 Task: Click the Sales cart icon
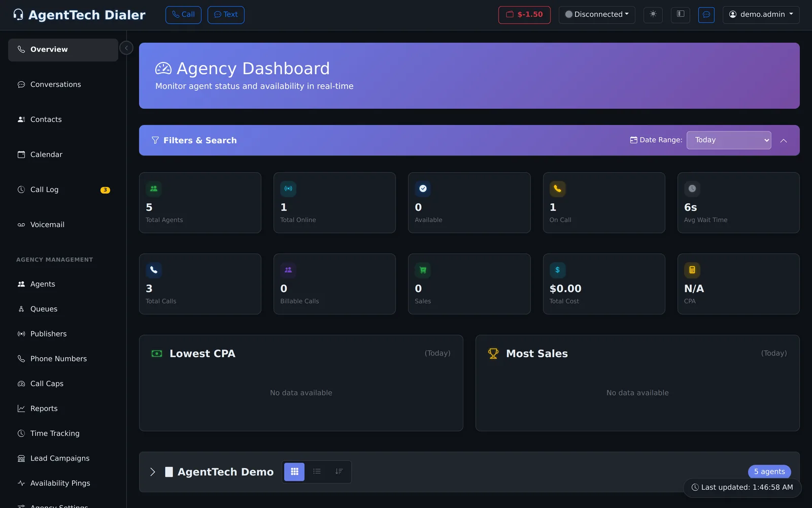coord(423,270)
